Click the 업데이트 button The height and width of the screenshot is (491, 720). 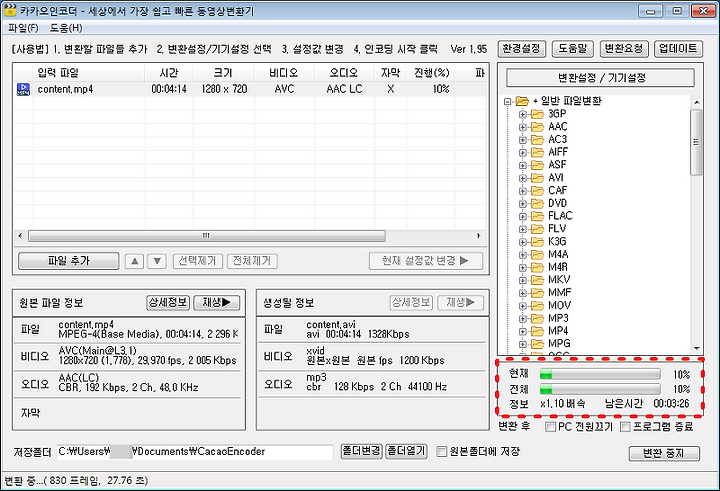(678, 49)
